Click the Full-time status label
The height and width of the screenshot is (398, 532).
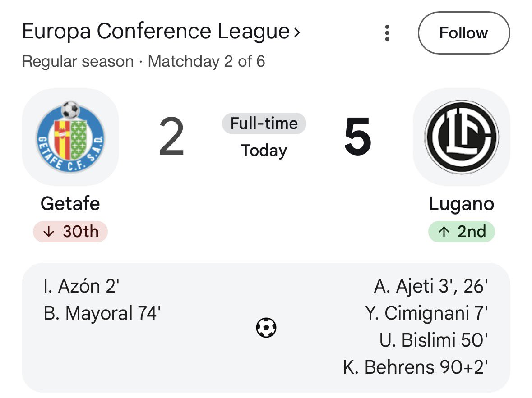click(x=264, y=124)
